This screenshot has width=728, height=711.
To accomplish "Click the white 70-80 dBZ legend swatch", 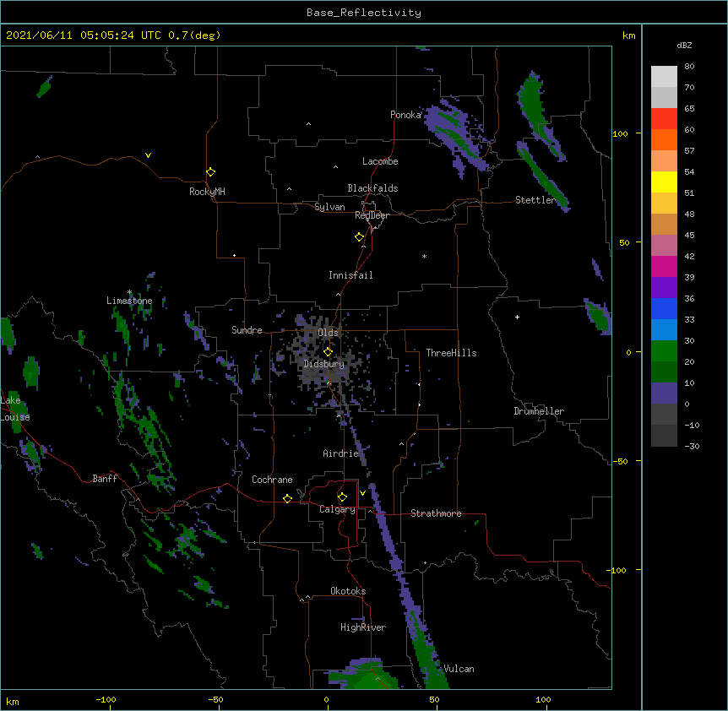I will point(664,77).
